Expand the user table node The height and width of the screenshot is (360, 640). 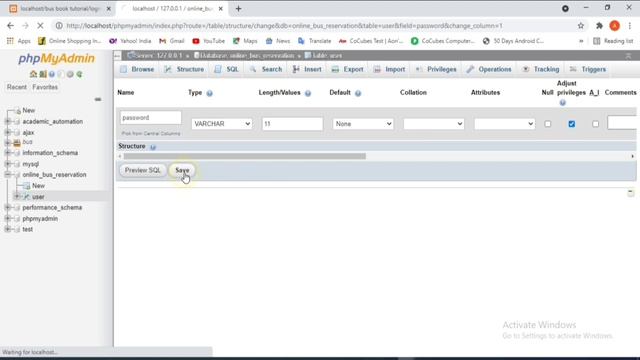pos(17,196)
